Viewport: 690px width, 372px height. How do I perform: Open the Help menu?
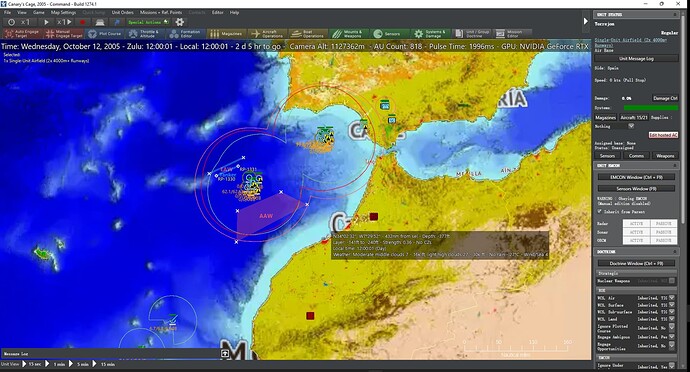coord(235,12)
